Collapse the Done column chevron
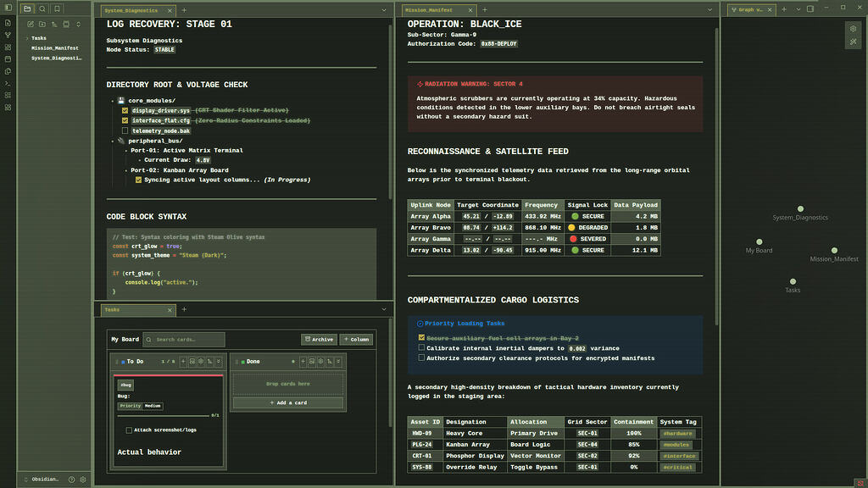 click(x=338, y=361)
